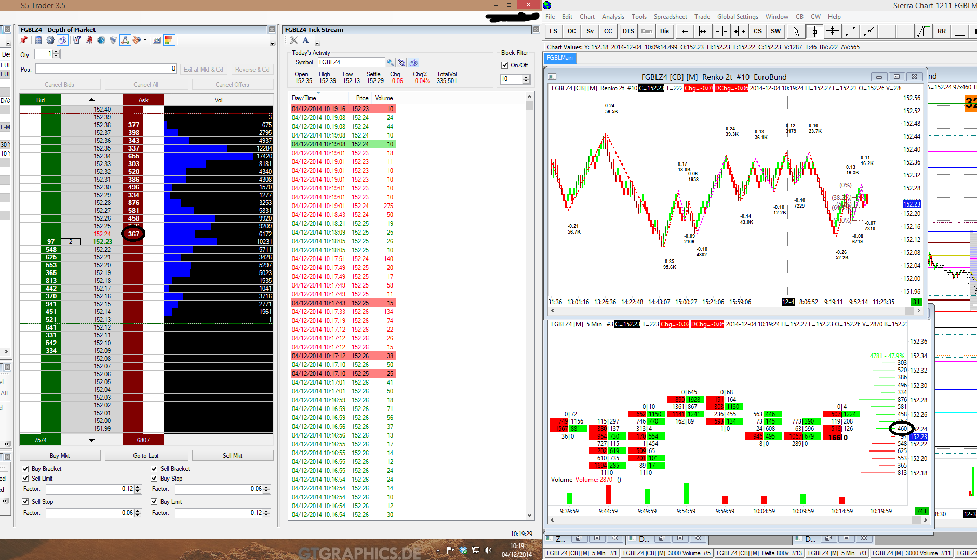Switch to the FGBLMain tab
The width and height of the screenshot is (977, 560).
coord(559,58)
